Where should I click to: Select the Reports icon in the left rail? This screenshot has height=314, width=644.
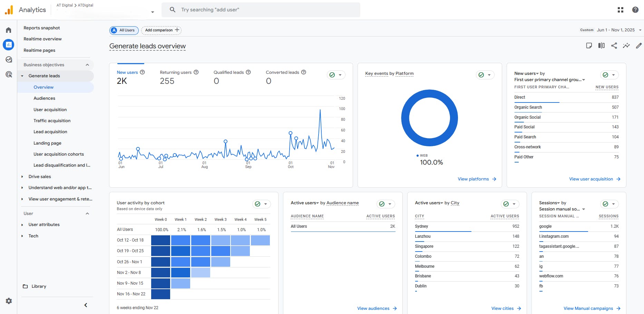8,45
